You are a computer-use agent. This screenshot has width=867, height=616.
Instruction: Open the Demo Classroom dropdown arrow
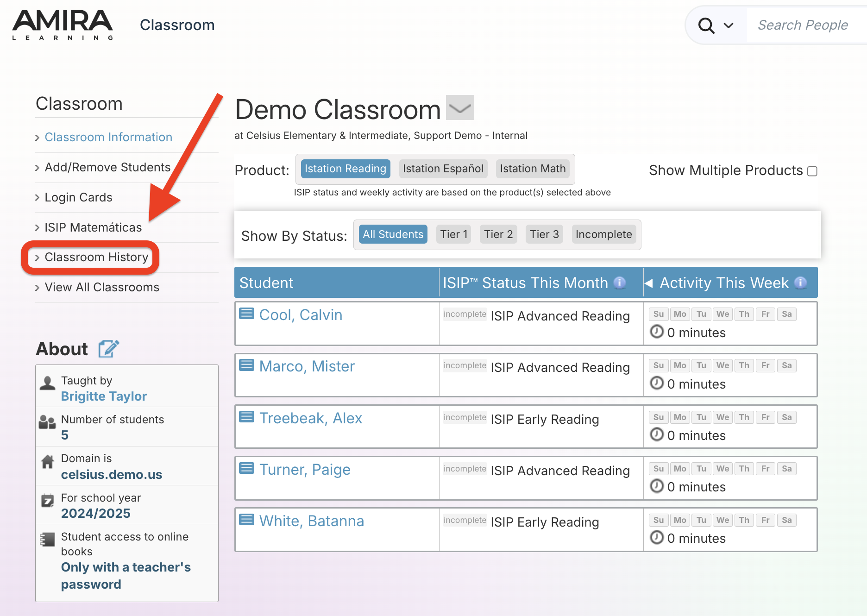(x=460, y=108)
